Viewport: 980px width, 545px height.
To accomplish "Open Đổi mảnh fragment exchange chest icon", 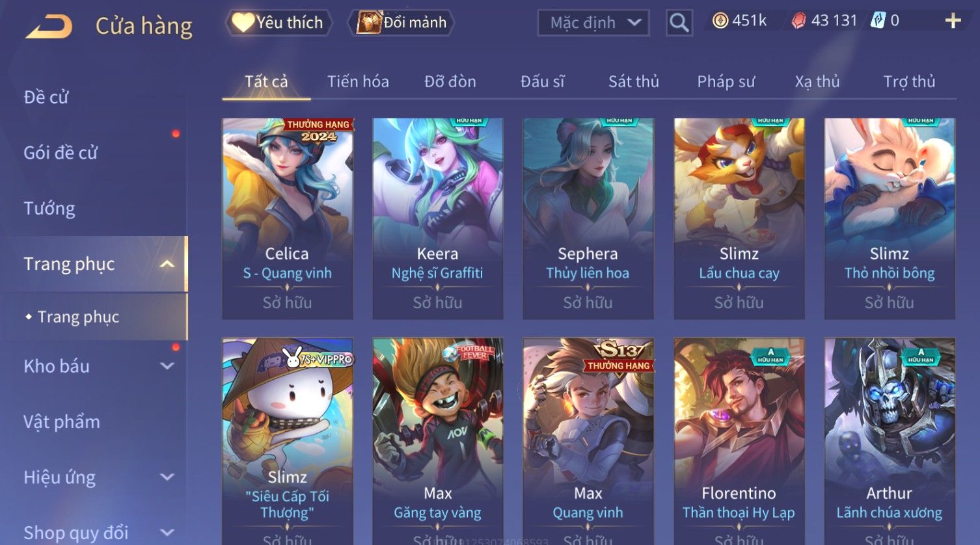I will [402, 23].
